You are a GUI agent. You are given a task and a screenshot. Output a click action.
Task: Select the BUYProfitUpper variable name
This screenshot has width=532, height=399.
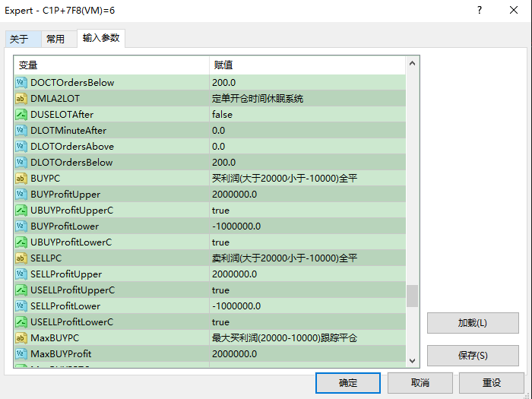(65, 194)
